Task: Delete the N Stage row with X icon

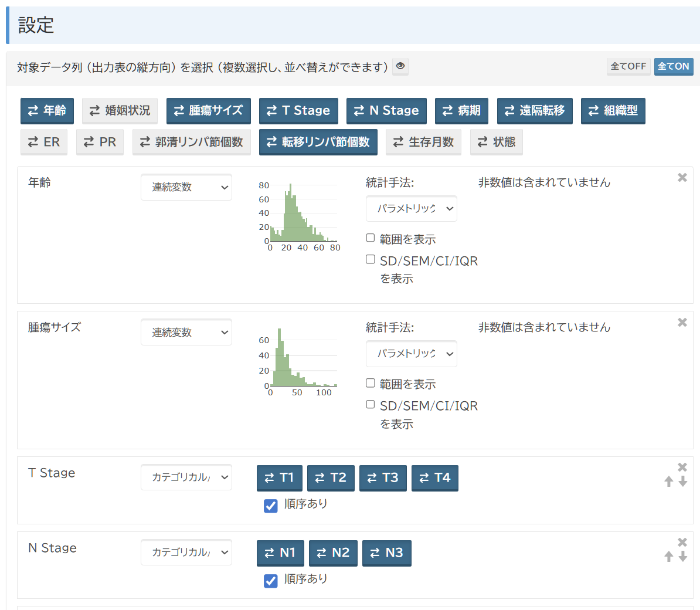Action: [x=682, y=542]
